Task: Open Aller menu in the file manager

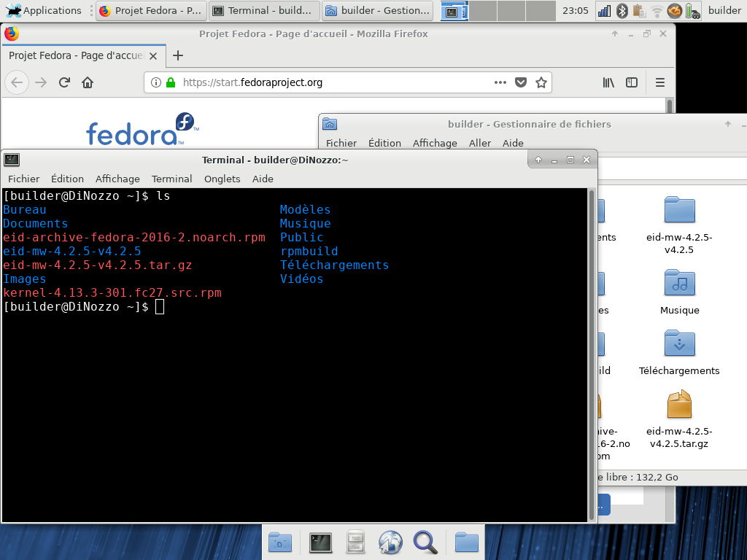Action: [x=480, y=143]
